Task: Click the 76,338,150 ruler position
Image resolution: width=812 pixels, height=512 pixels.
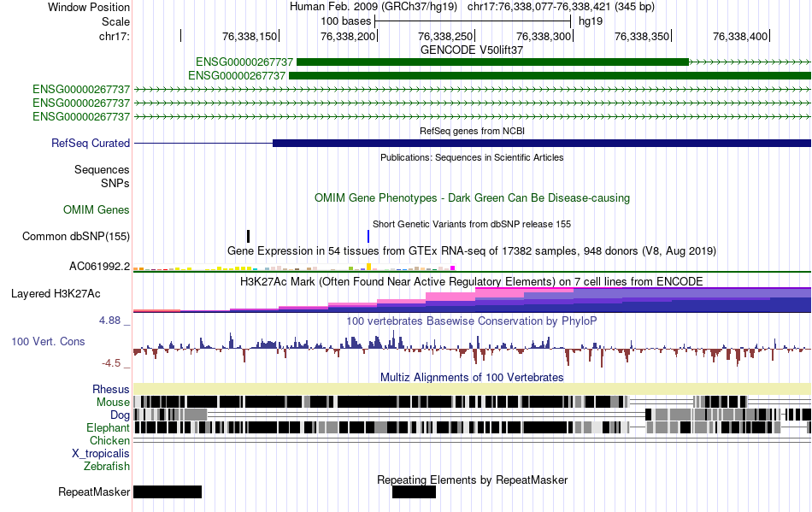Action: 250,36
